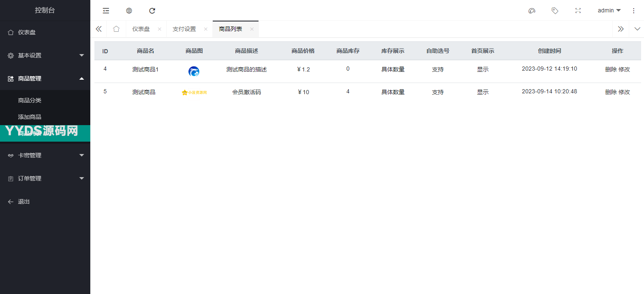
Task: Click the globe website icon in toolbar
Action: pyautogui.click(x=129, y=11)
